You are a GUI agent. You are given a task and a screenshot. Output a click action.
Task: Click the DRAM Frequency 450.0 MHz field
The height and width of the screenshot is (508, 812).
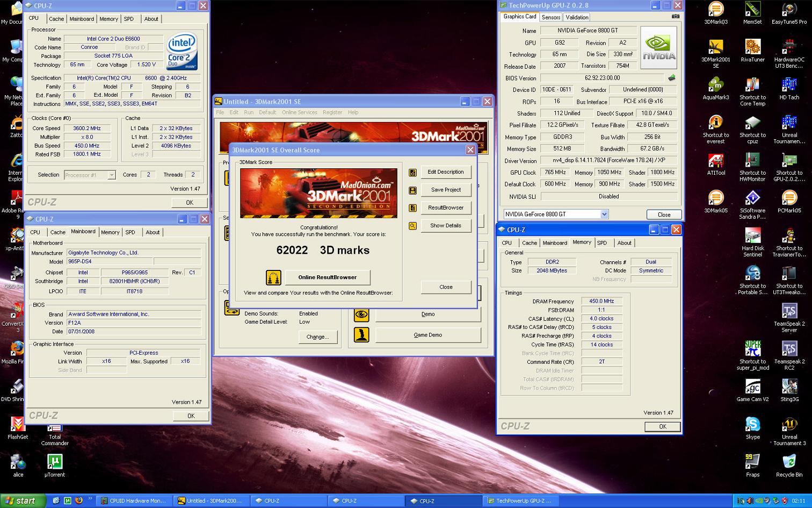coord(601,302)
